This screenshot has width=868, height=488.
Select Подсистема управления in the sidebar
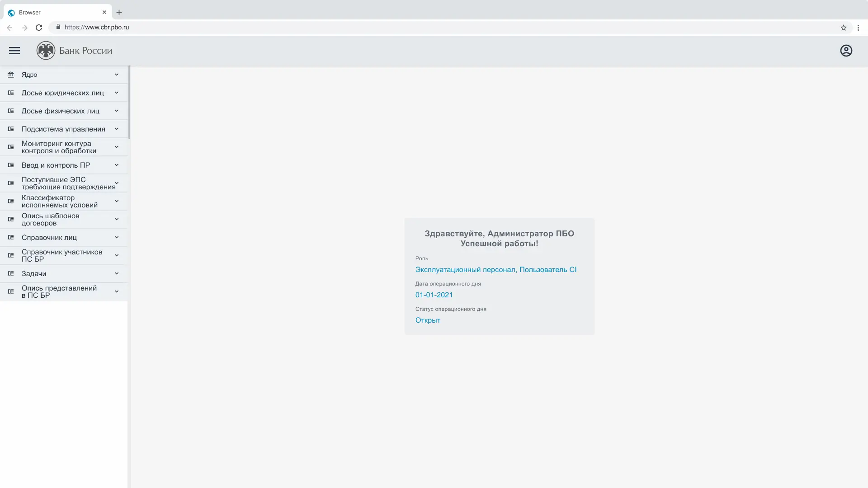coord(63,129)
